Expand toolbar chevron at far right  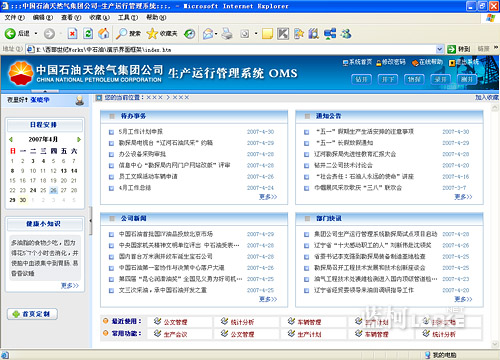(x=496, y=48)
